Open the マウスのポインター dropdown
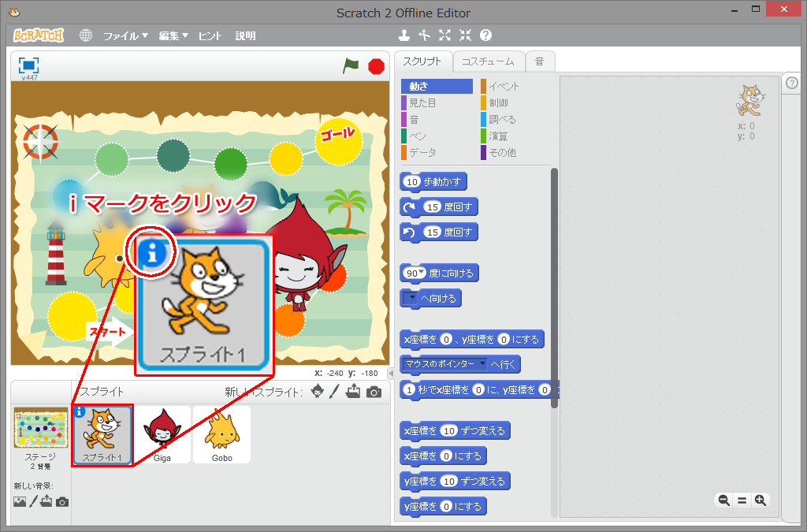 click(x=445, y=364)
